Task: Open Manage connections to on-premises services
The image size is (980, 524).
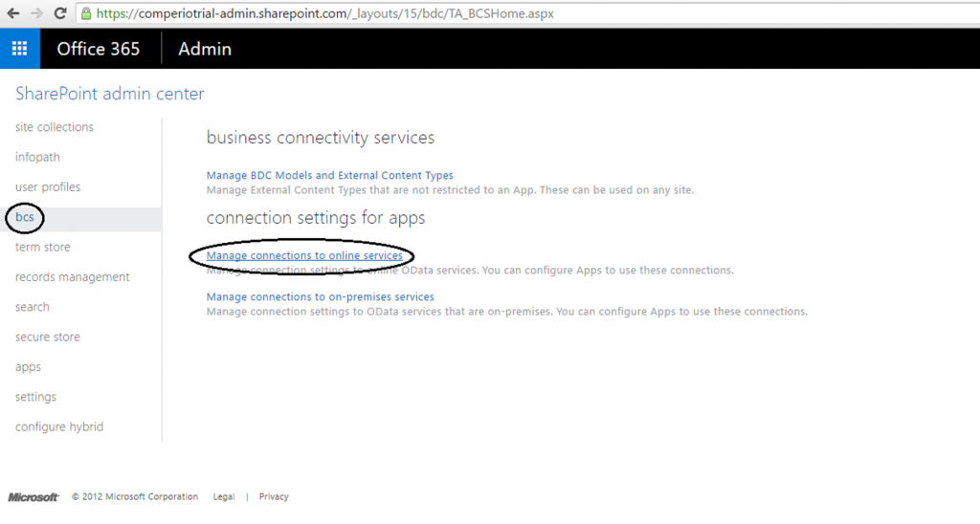Action: 320,296
